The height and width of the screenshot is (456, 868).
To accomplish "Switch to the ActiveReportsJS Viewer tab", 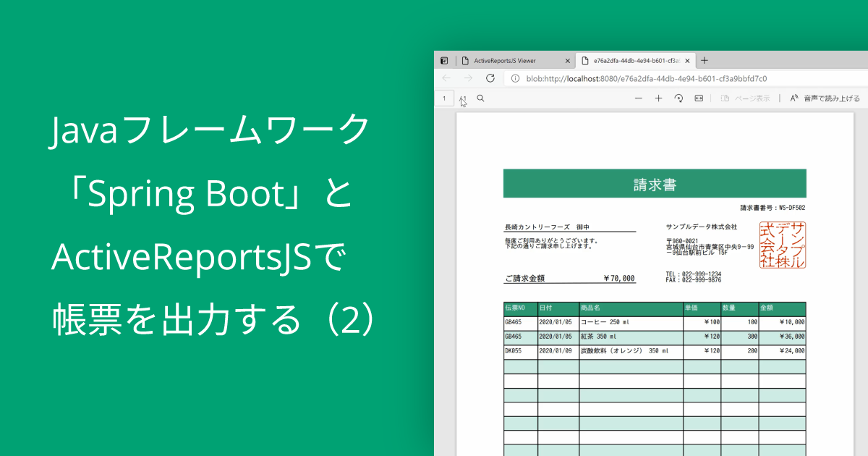I will tap(506, 61).
